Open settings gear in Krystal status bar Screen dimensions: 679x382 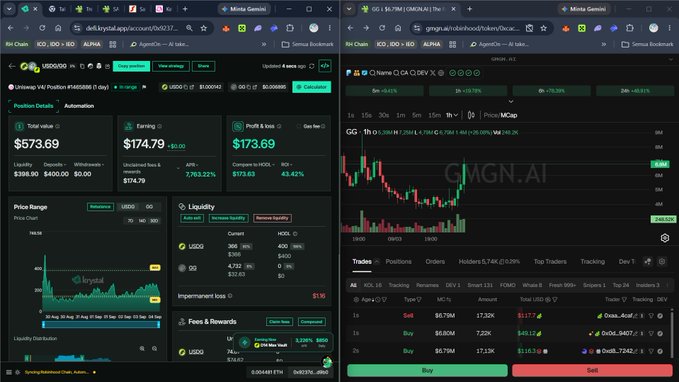coord(18,372)
